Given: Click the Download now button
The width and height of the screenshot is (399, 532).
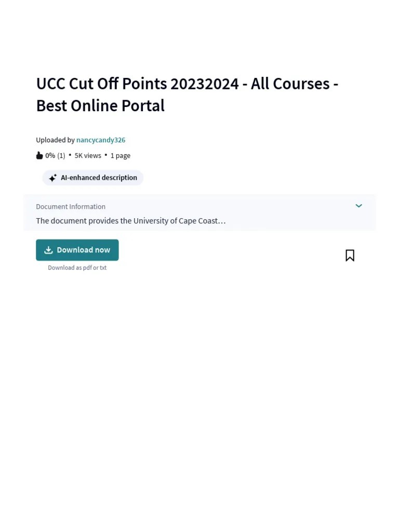Looking at the screenshot, I should coord(77,250).
